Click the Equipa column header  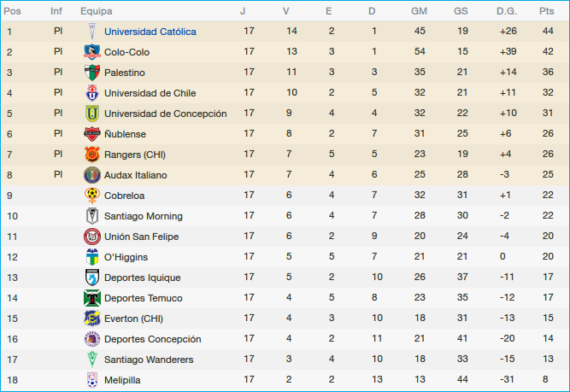pyautogui.click(x=96, y=11)
